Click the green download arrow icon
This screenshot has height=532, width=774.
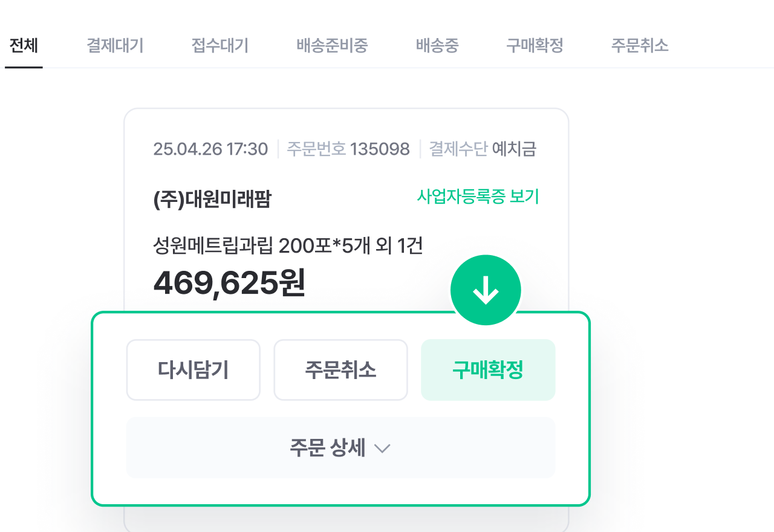coord(486,290)
